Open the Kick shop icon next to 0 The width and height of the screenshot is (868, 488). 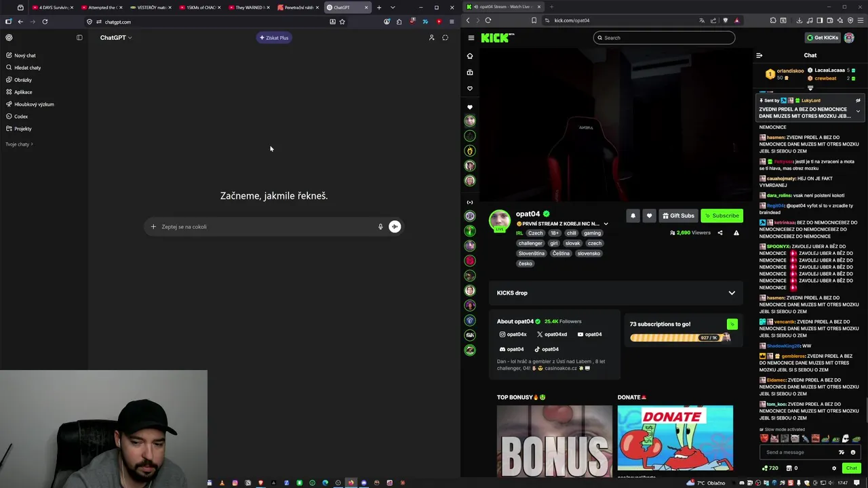[x=789, y=468]
